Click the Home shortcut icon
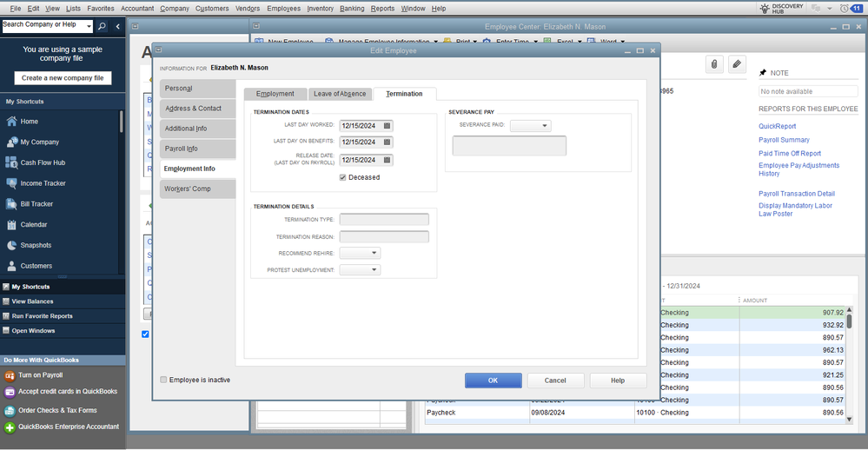Screen dimensions: 868x450 tap(11, 122)
